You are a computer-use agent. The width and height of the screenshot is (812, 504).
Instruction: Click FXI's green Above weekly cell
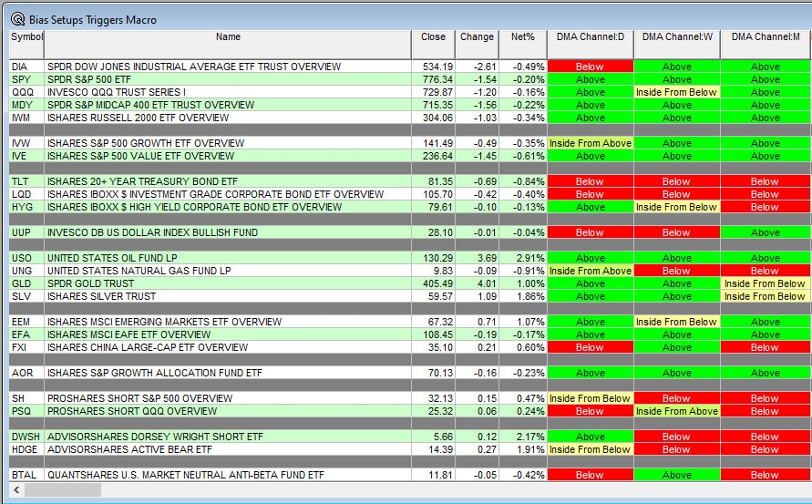click(x=677, y=347)
